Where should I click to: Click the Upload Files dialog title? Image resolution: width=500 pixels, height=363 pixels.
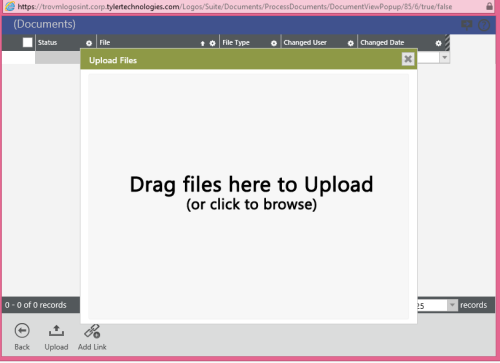point(113,60)
